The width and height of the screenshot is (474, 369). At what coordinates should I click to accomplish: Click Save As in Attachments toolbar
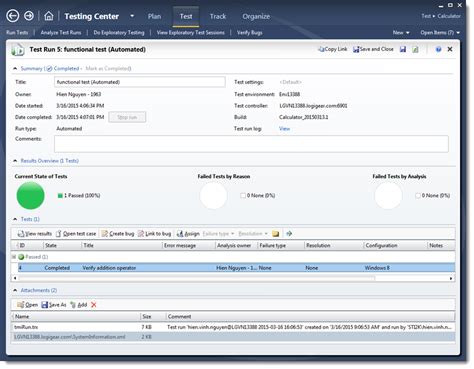54,305
